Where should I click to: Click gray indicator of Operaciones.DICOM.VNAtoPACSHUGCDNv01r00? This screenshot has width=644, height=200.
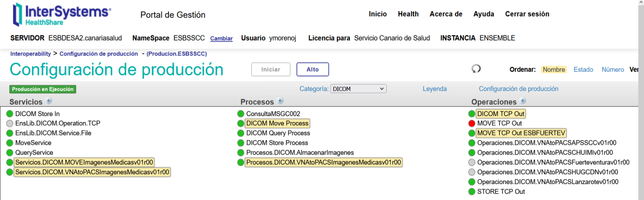pos(472,172)
